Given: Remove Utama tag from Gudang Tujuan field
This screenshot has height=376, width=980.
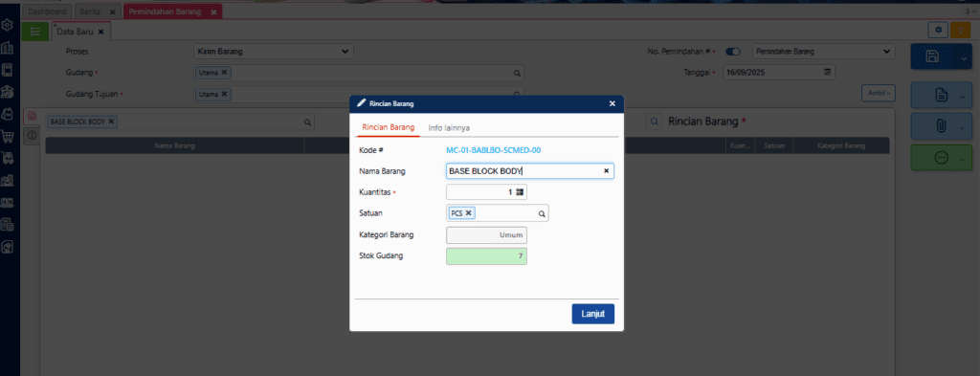Looking at the screenshot, I should coord(224,95).
